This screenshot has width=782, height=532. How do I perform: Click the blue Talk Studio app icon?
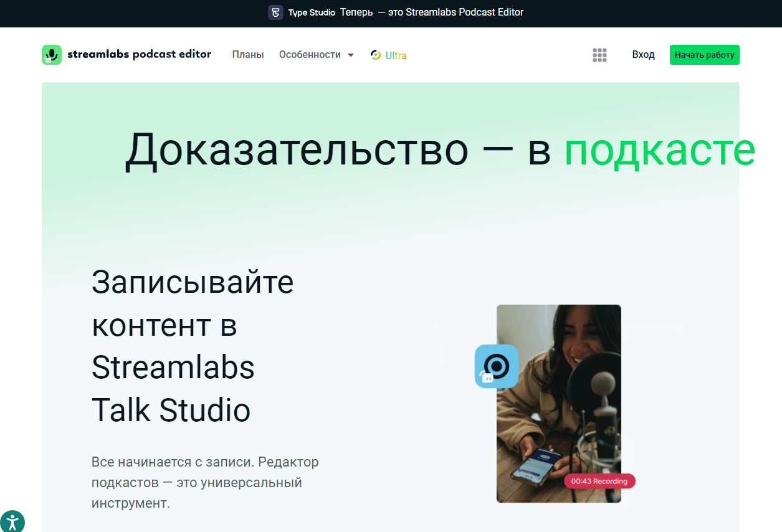(x=497, y=366)
